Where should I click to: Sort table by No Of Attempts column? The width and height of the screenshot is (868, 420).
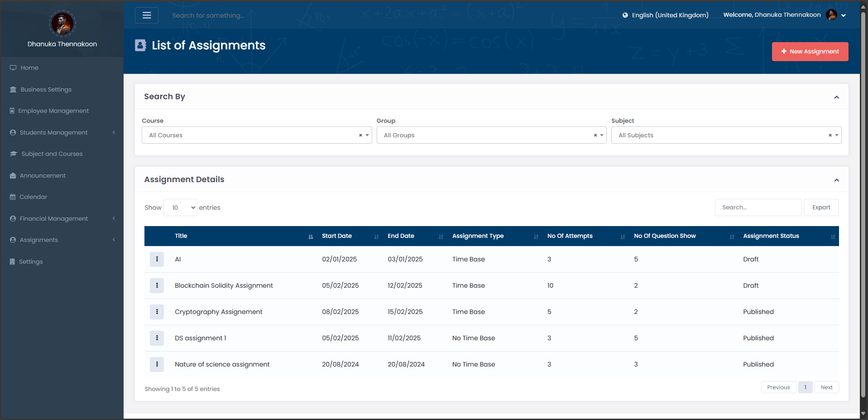(585, 236)
